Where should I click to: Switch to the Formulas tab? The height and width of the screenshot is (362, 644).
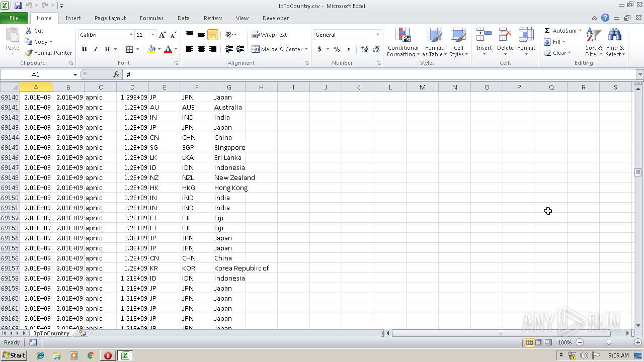(151, 18)
